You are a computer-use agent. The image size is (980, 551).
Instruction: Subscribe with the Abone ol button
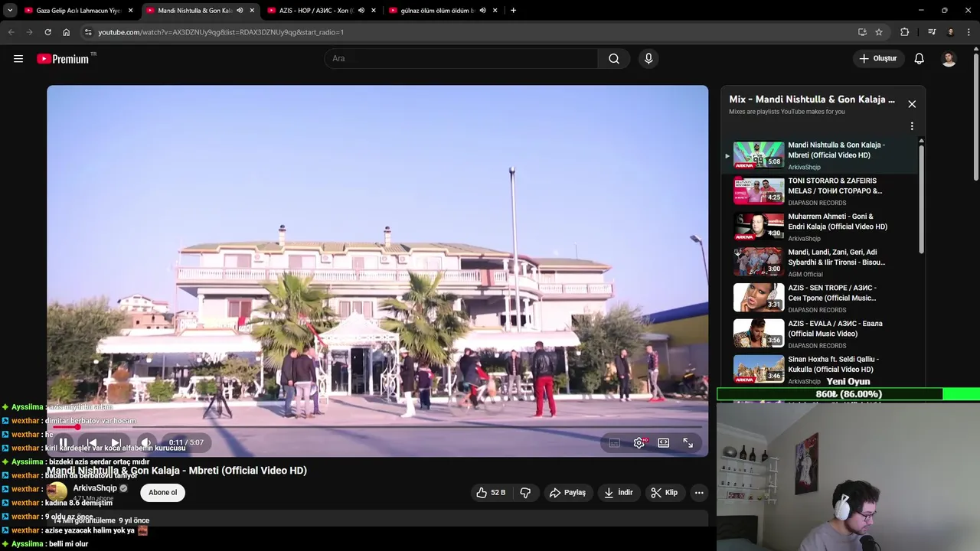(x=163, y=493)
